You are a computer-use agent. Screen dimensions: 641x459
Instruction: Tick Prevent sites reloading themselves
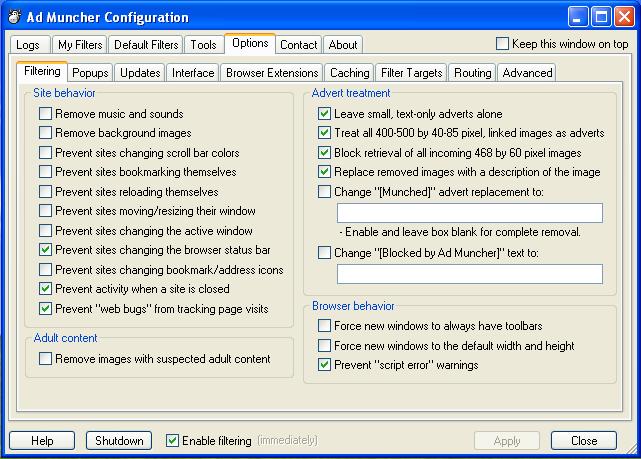point(45,191)
